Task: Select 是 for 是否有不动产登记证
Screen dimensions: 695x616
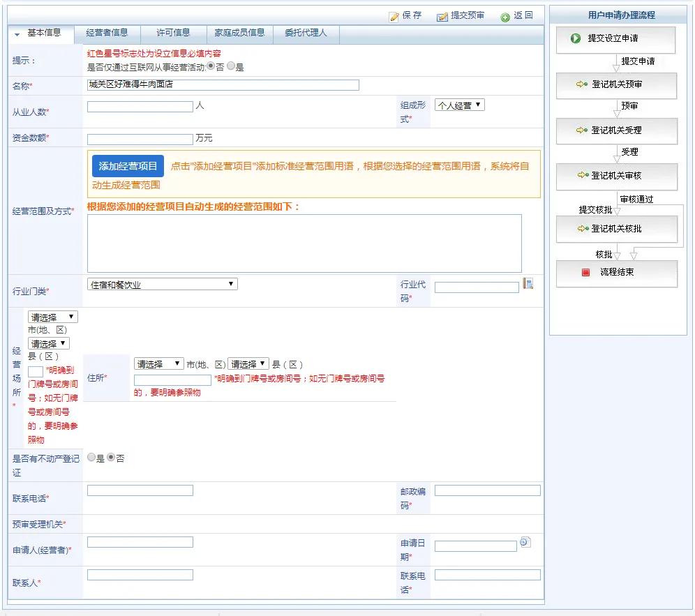Action: coord(91,457)
